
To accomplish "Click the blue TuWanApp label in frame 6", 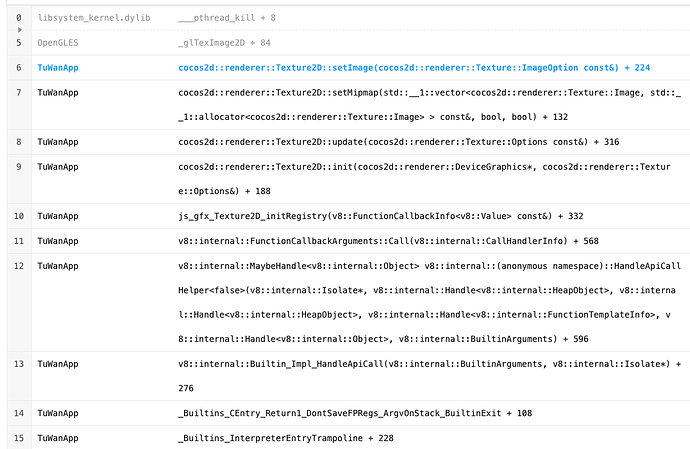I will tap(59, 67).
